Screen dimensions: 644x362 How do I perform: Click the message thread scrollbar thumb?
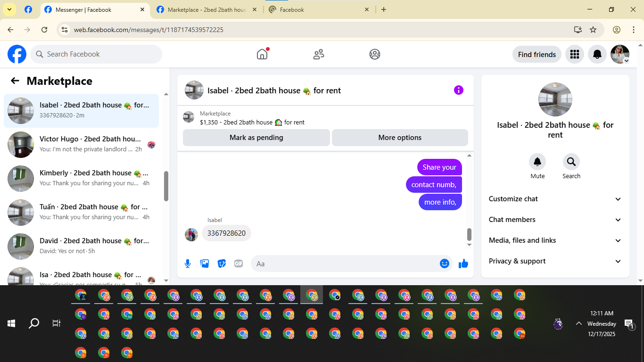[469, 234]
